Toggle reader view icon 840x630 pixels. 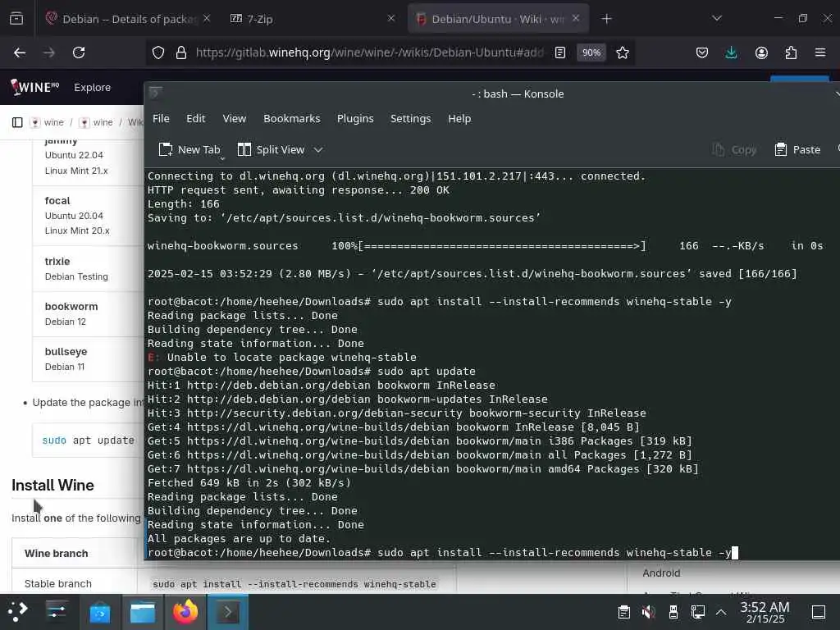pos(559,52)
